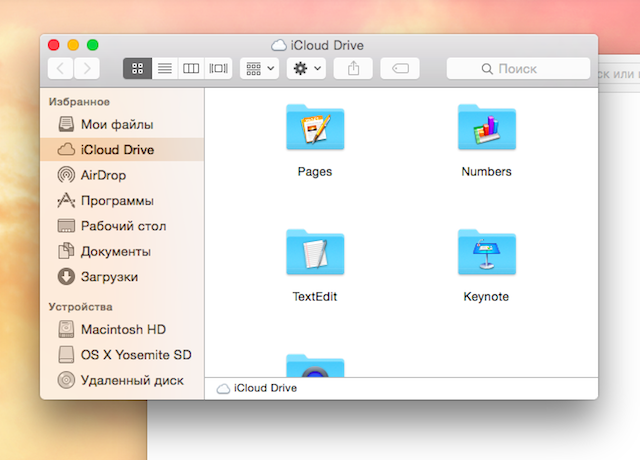The height and width of the screenshot is (460, 640).
Task: Select the Keynote folder icon
Action: [487, 252]
